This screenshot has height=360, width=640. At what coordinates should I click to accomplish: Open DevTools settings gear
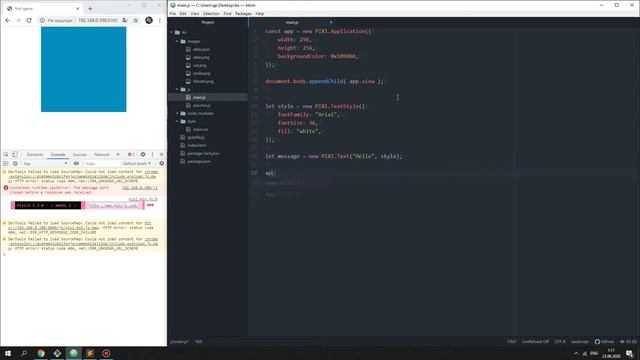(143, 155)
